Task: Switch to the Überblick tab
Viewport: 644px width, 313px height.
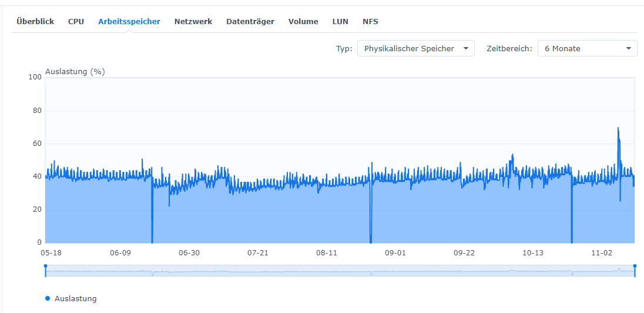Action: (35, 22)
